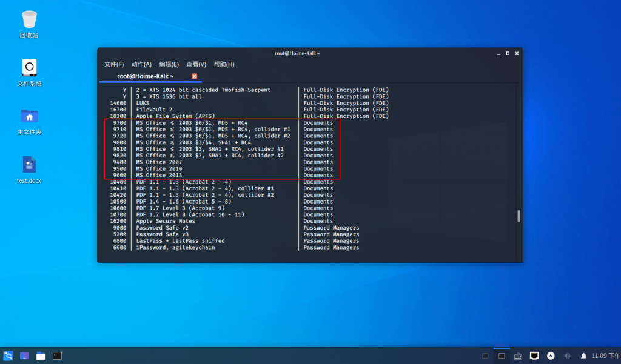Click the terminal vertical scrollbar handle
The height and width of the screenshot is (364, 621).
pyautogui.click(x=519, y=216)
